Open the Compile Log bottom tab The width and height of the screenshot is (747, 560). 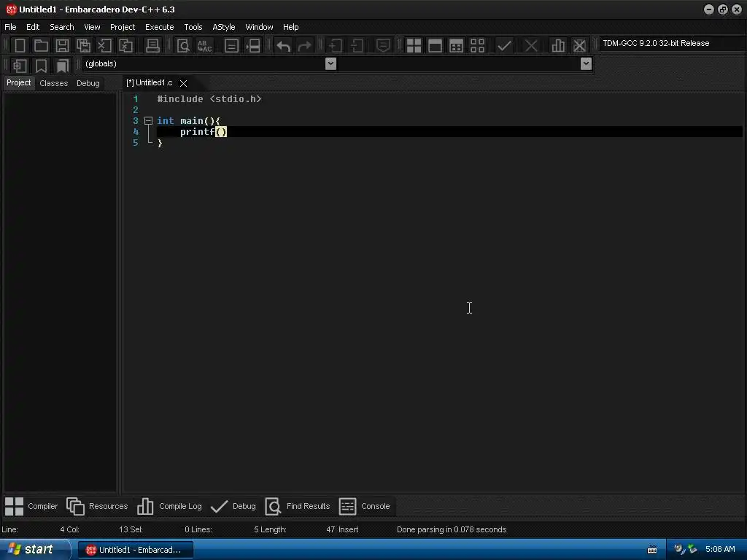169,506
